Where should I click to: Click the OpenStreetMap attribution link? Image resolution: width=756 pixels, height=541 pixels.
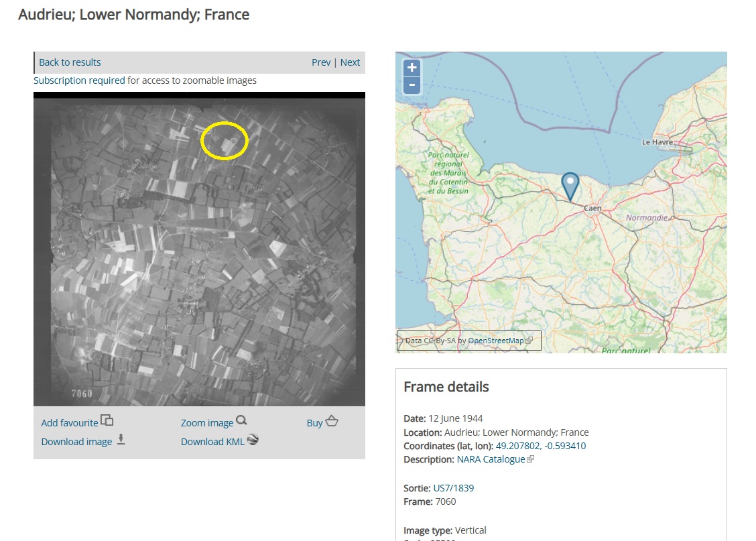point(496,341)
